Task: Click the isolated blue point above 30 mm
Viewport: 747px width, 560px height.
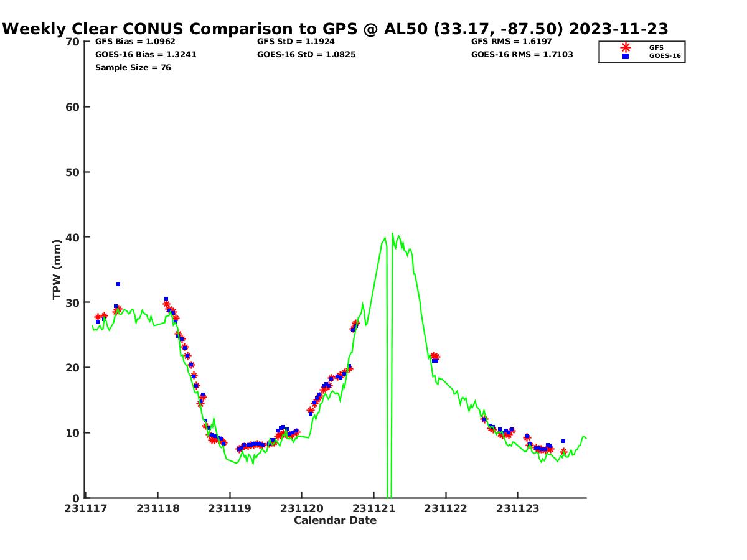Action: [x=118, y=284]
